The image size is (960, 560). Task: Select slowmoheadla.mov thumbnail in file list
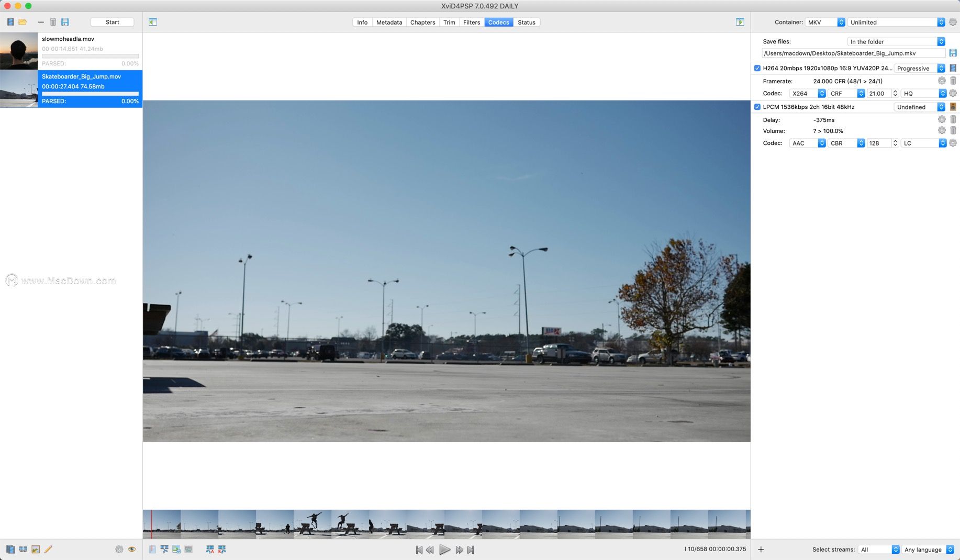coord(19,51)
